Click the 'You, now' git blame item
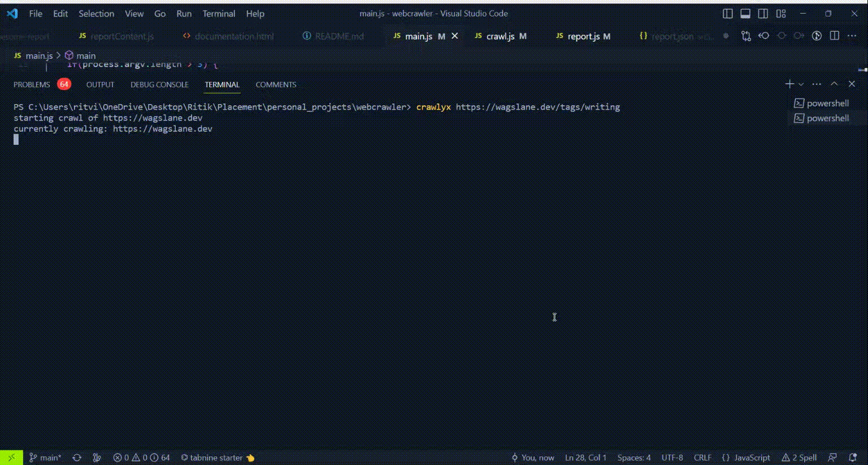 coord(532,458)
